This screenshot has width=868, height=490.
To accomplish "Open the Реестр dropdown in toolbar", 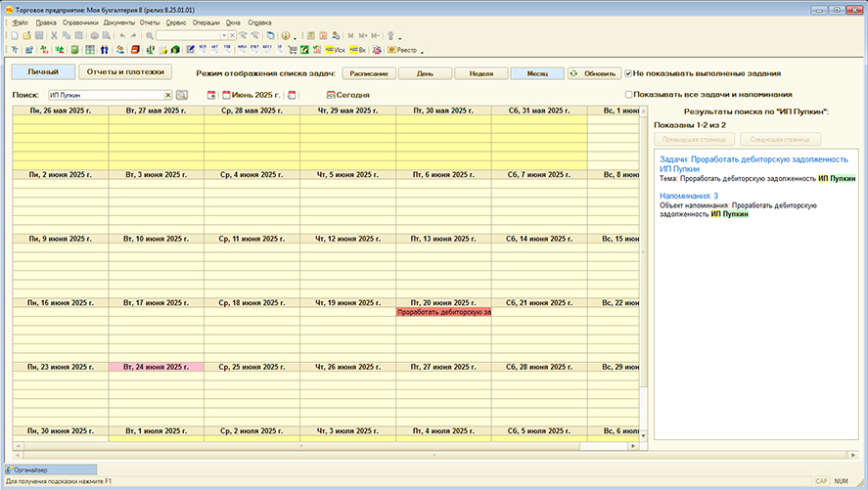I will [407, 49].
